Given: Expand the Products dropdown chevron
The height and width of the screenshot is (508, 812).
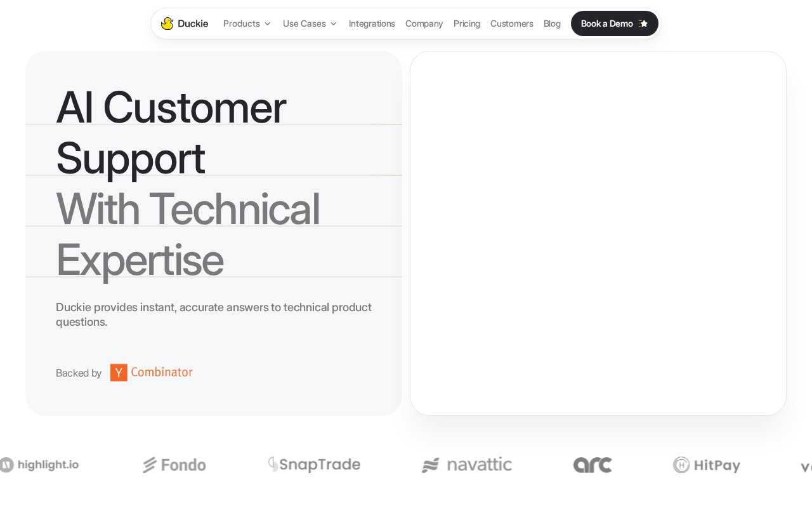Looking at the screenshot, I should coord(268,23).
